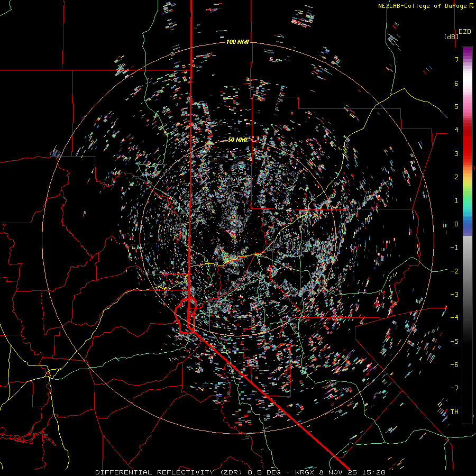
Task: Click the 15:20 timestamp in caption
Action: pos(373,472)
